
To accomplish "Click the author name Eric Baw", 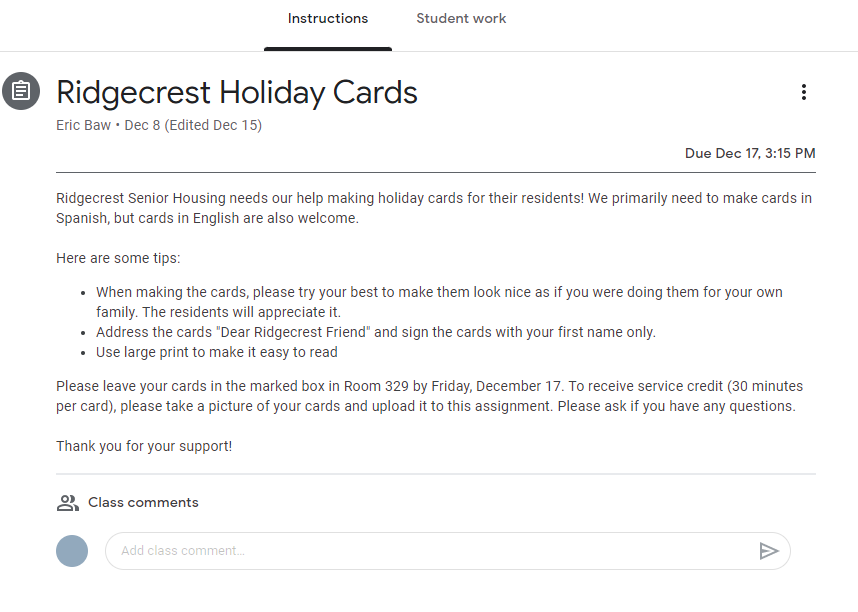I will point(83,126).
